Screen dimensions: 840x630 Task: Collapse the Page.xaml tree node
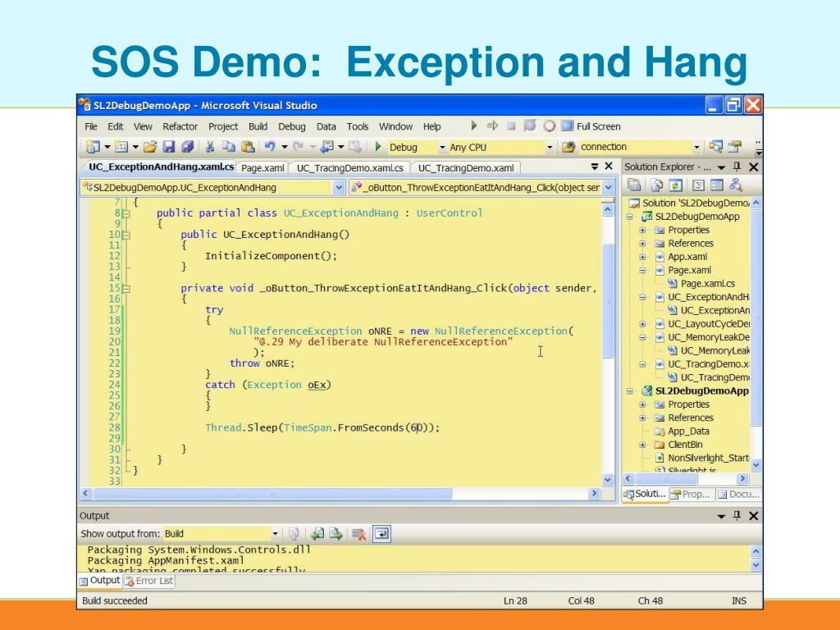coord(642,271)
